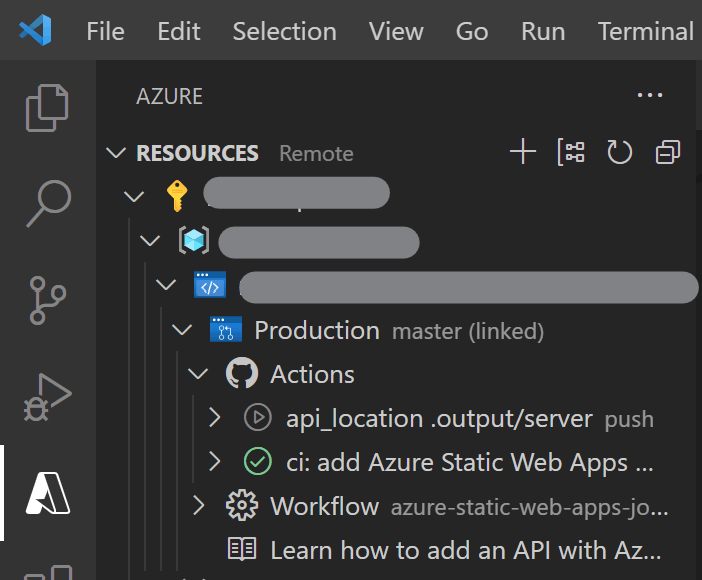Click the subscription key icon

[177, 195]
